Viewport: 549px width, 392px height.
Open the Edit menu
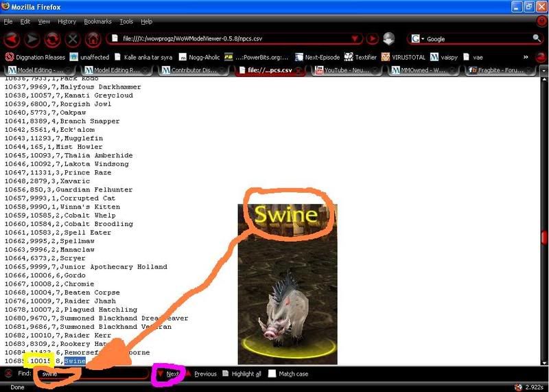25,22
